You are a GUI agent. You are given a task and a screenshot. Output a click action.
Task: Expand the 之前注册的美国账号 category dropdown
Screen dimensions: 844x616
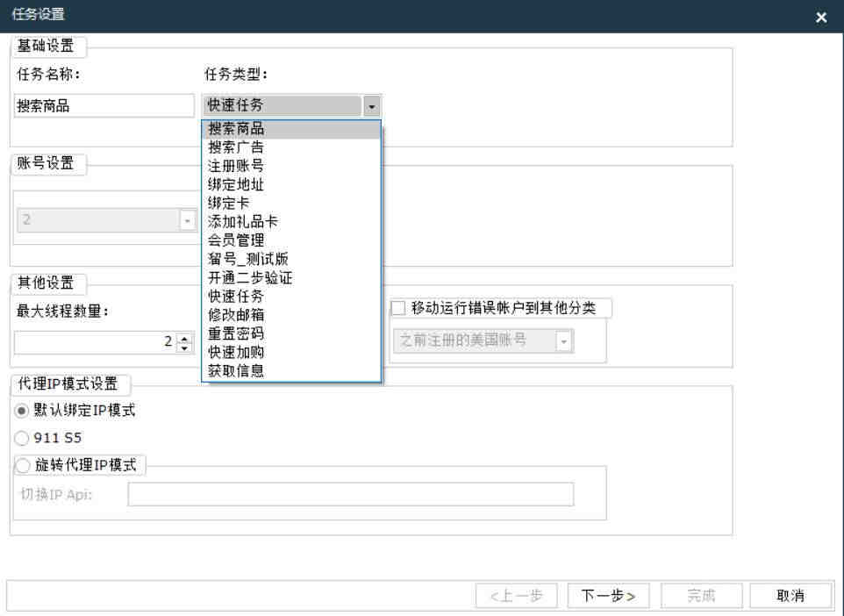(x=564, y=341)
